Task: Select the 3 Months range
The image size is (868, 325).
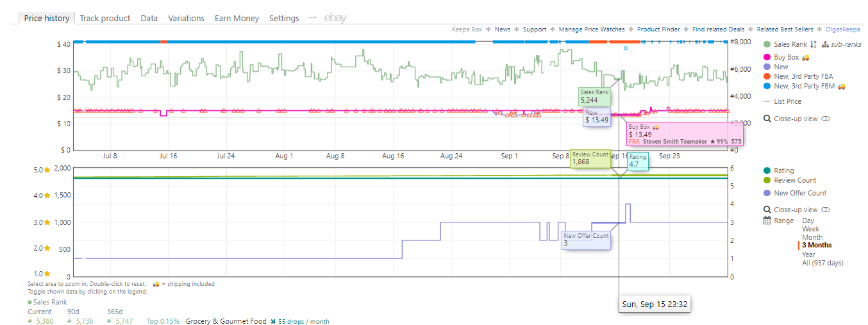Action: coord(817,245)
